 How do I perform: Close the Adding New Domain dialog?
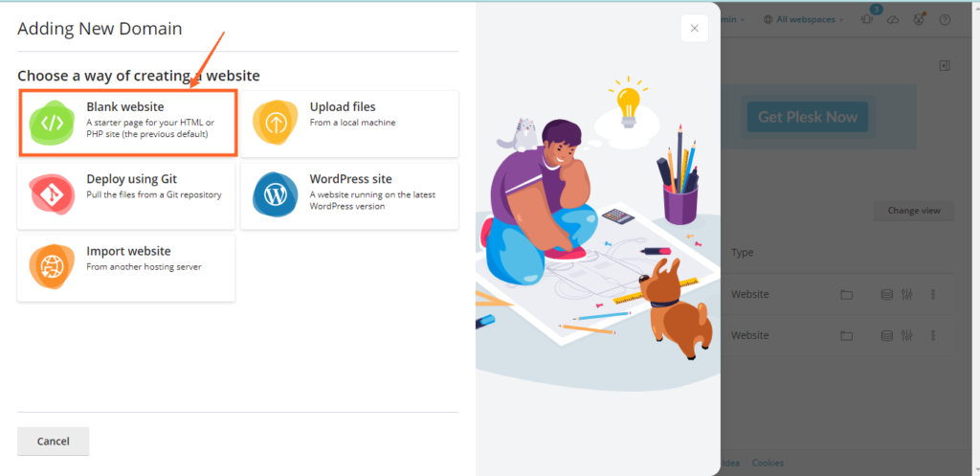point(695,28)
